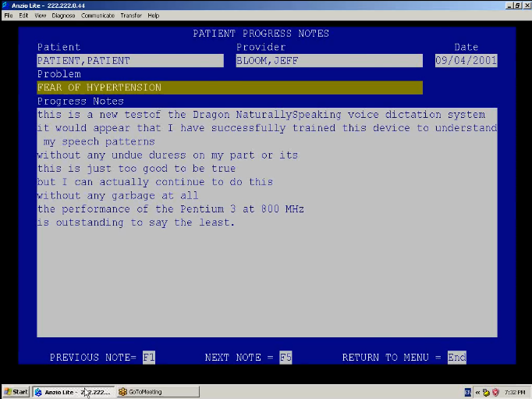Click the PATIENT PROGRESS NOTES heading
The height and width of the screenshot is (399, 532).
tap(261, 34)
